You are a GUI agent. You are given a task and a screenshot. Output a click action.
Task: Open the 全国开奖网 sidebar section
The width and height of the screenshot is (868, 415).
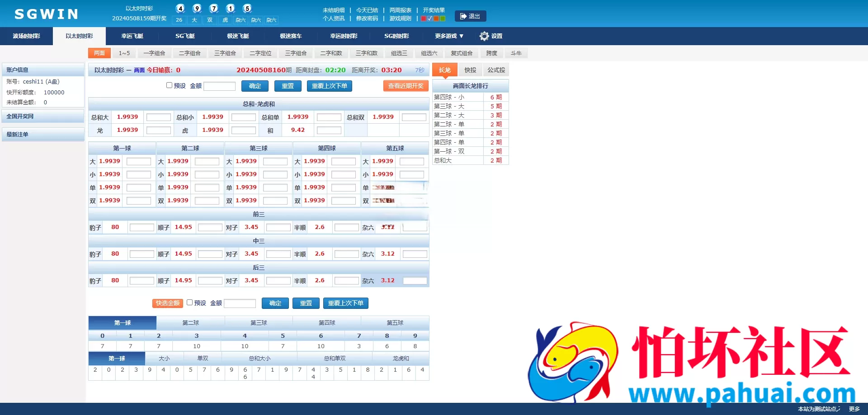pos(43,117)
